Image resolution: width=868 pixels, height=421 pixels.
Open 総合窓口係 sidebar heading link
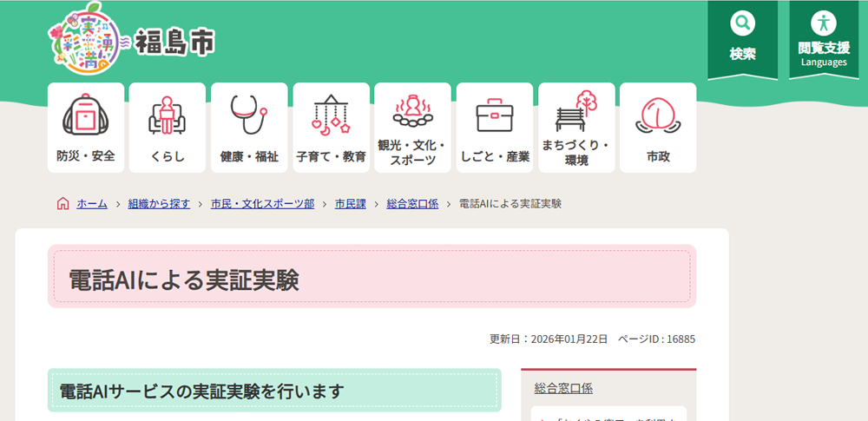point(563,388)
